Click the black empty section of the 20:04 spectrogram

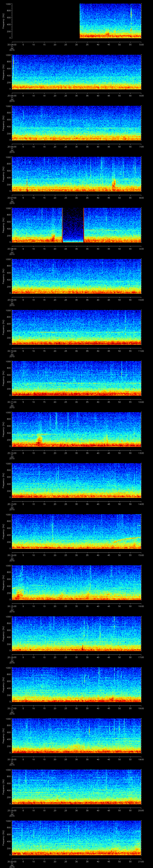[46, 21]
